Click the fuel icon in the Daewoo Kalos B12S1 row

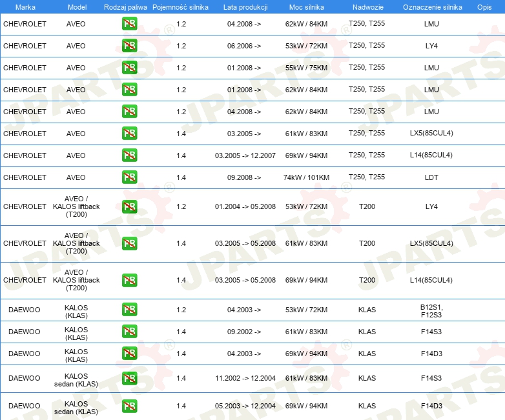[129, 310]
